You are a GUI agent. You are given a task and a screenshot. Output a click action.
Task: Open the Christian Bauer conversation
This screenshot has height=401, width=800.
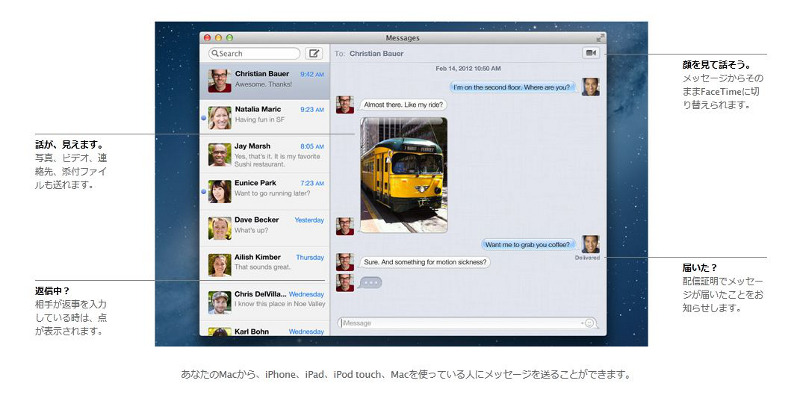pos(265,81)
